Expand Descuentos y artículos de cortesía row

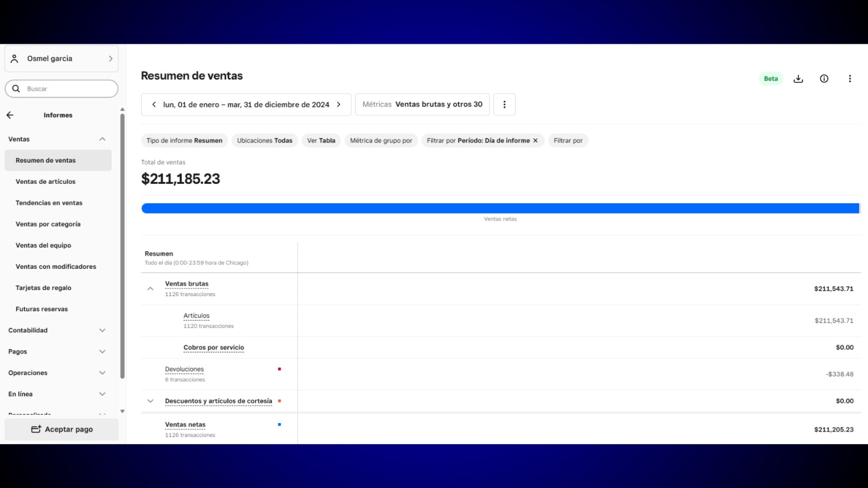150,401
